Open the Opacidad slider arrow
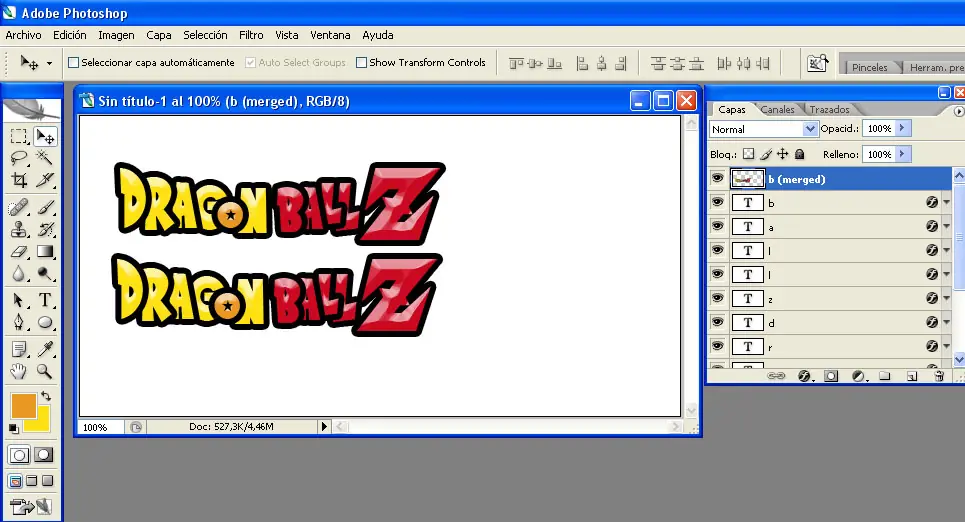965x522 pixels. point(903,128)
